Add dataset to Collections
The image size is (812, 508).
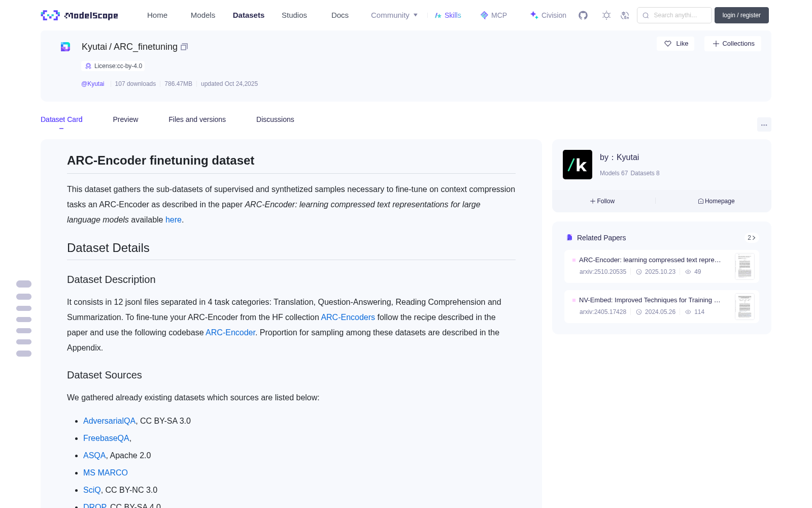pos(733,44)
